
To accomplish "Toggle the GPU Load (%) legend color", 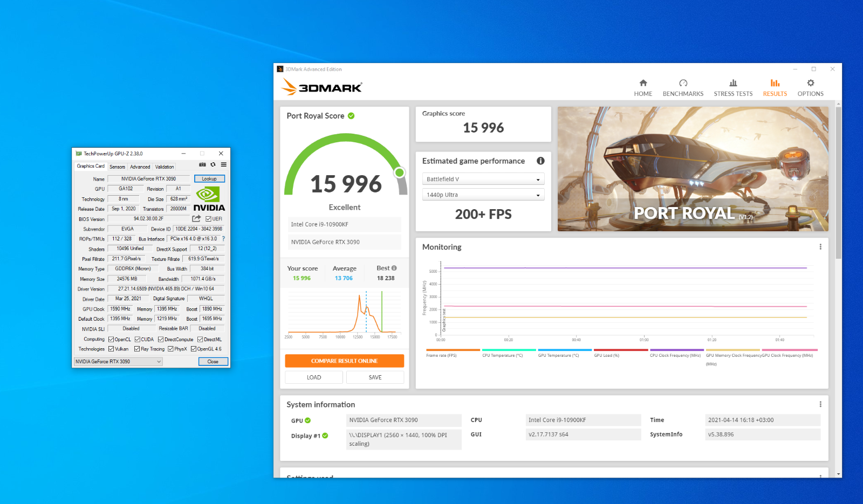I will click(x=621, y=350).
